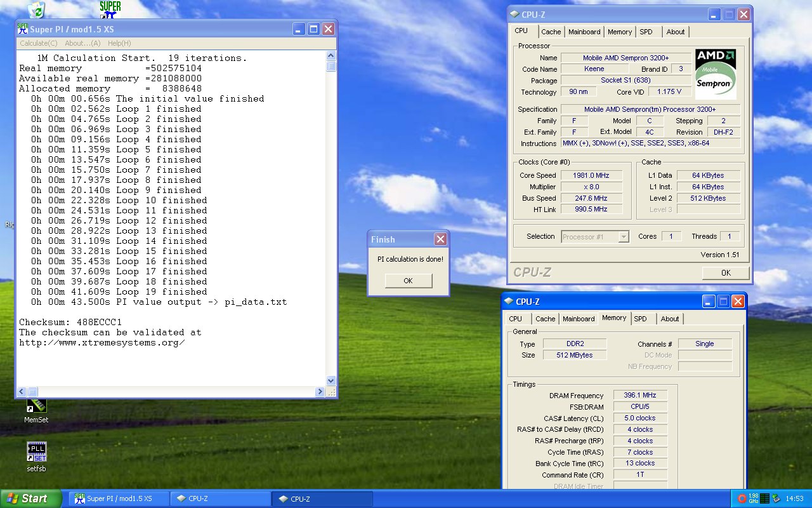
Task: Switch to Mainboard tab in processor CPU-Z window
Action: 584,32
